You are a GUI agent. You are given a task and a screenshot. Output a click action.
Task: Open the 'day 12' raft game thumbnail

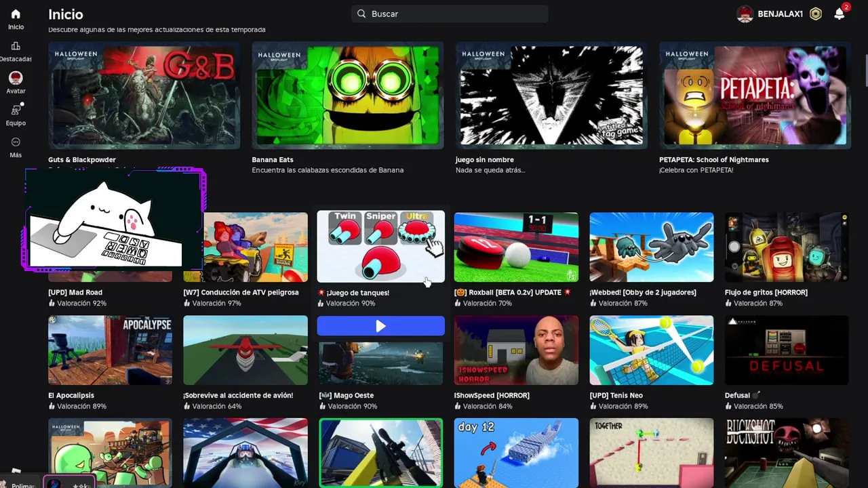pyautogui.click(x=516, y=453)
